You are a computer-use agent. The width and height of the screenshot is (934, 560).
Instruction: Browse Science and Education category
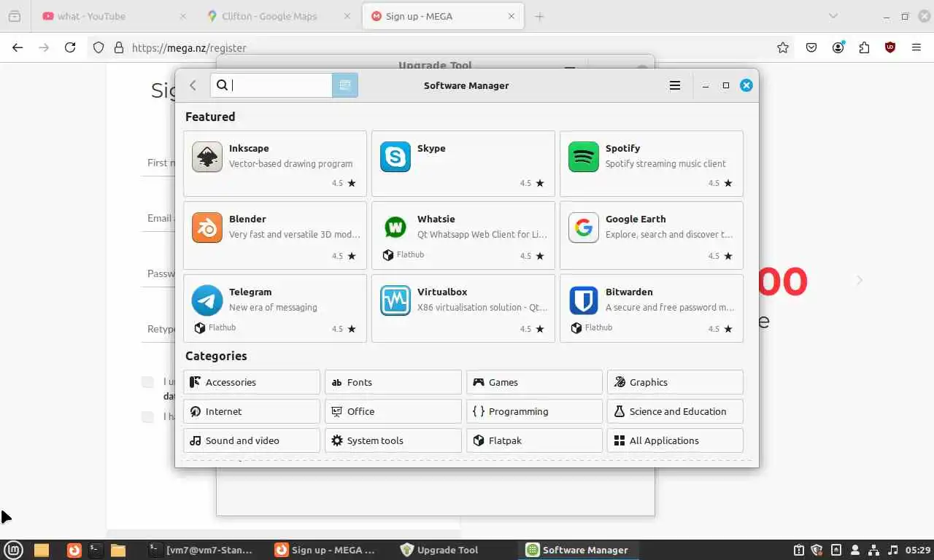(675, 411)
